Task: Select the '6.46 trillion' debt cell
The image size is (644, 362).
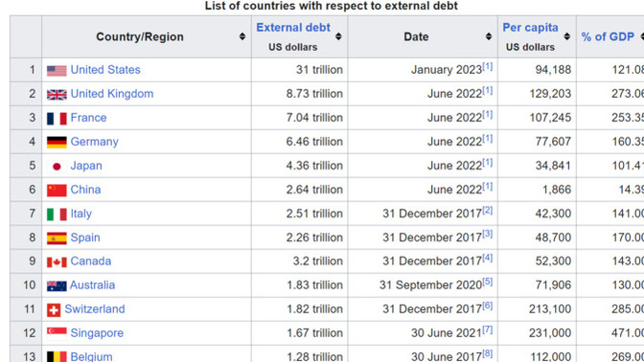Action: click(x=299, y=142)
